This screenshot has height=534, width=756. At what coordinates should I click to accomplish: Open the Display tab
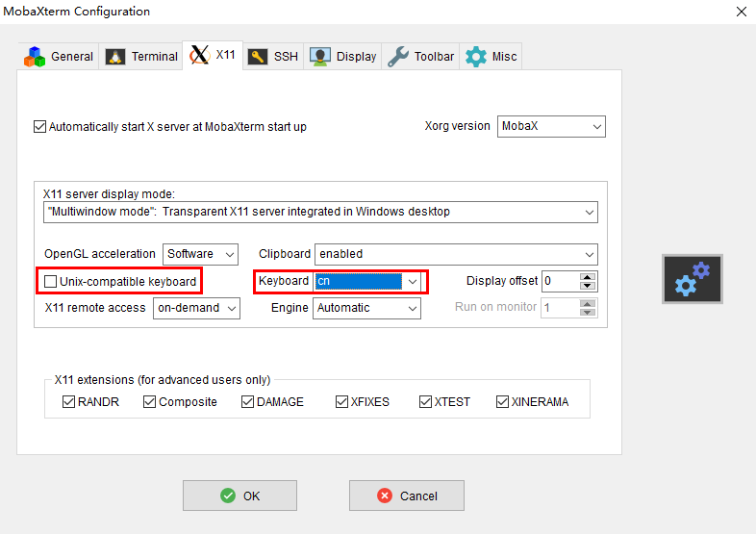coord(342,57)
